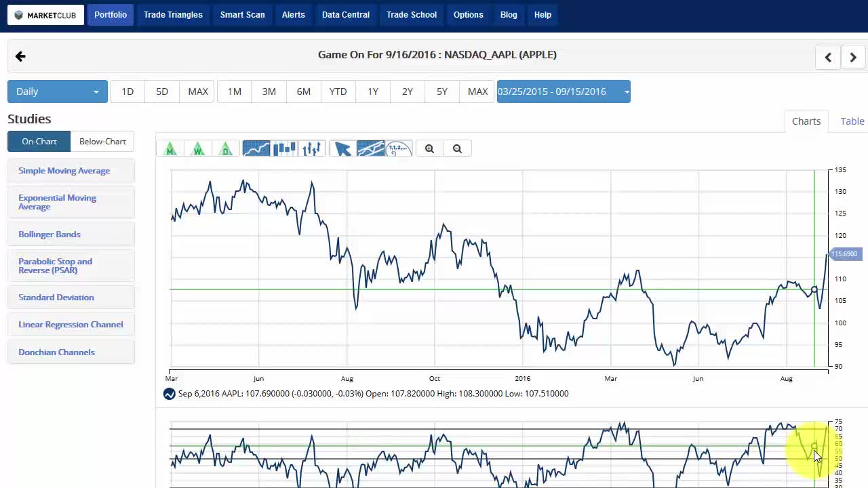Select the Fibonacci tool icon
Viewport: 868px width, 488px height.
click(x=399, y=148)
